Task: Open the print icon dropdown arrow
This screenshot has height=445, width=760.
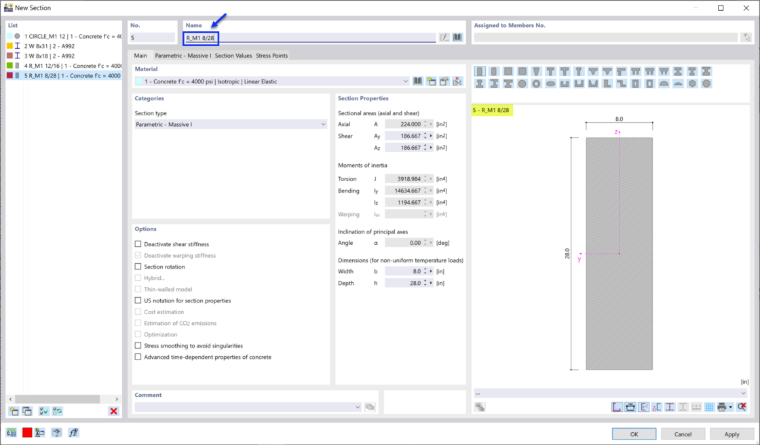Action: (x=730, y=407)
